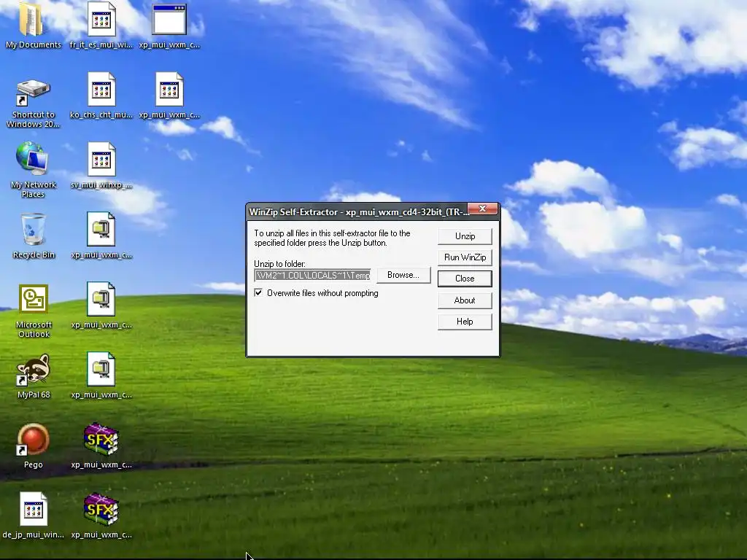Open My Network Places icon
Viewport: 747px width, 560px height.
coord(32,158)
